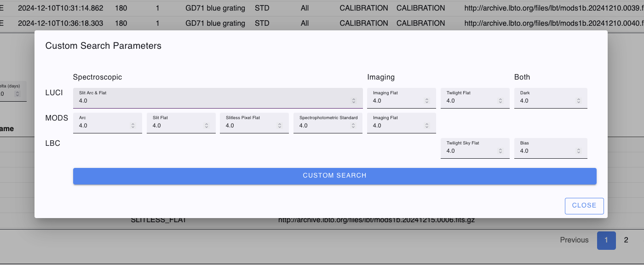Click the LUCI Slit Arc & Flat field
Screen dimensions: 644x265
212,101
